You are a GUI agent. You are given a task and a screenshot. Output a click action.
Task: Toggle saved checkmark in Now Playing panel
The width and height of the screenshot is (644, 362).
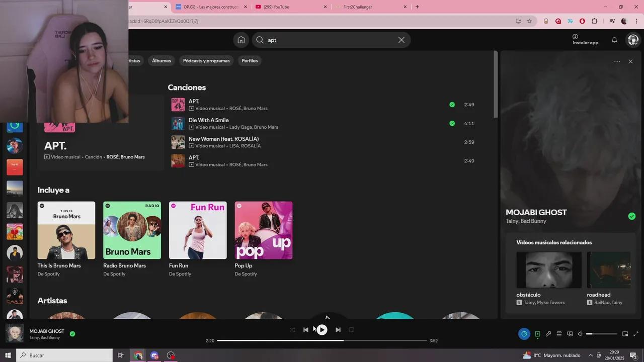[632, 216]
